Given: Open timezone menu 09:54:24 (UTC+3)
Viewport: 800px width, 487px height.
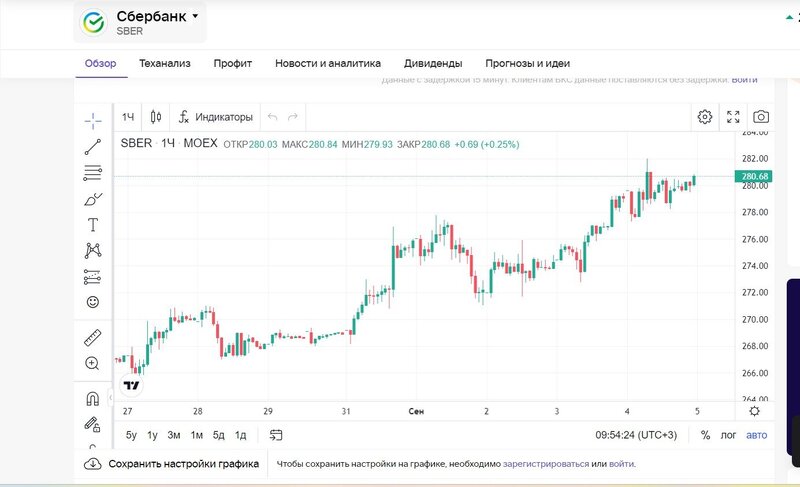Looking at the screenshot, I should tap(636, 435).
